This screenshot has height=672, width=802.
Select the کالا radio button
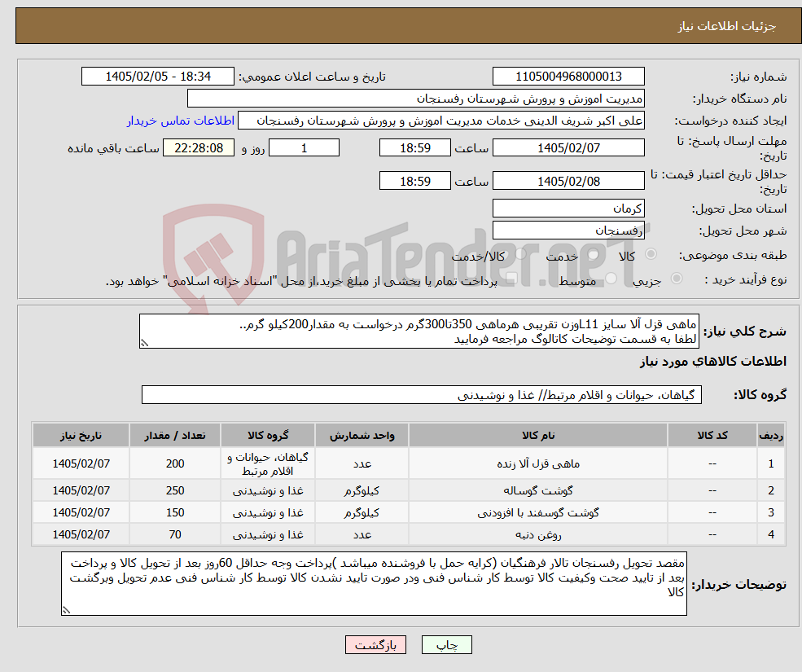651,254
